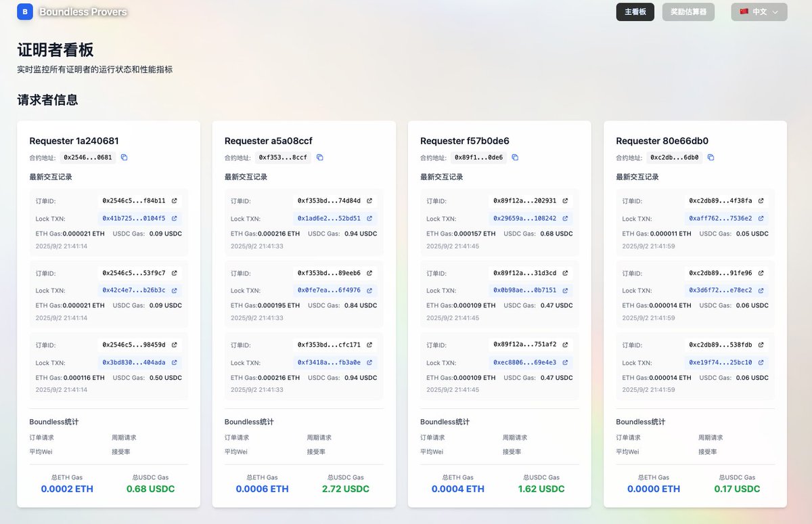The width and height of the screenshot is (812, 524).
Task: Open external link for order 0x2546c5...98459d
Action: [x=174, y=345]
